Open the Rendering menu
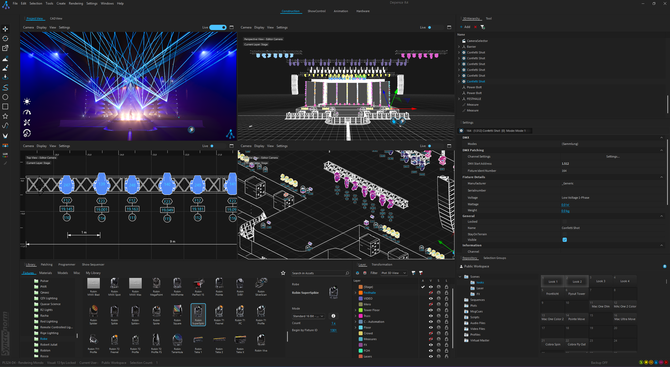 (76, 3)
